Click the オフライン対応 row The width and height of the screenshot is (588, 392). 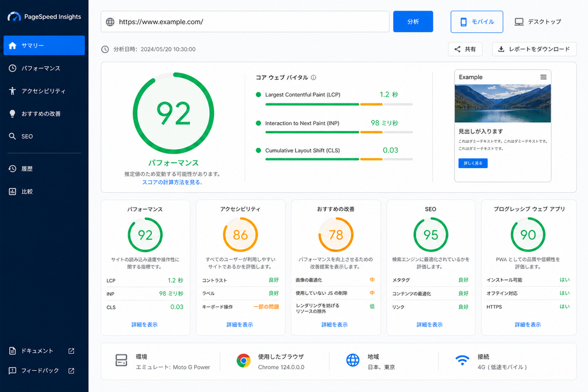point(528,293)
